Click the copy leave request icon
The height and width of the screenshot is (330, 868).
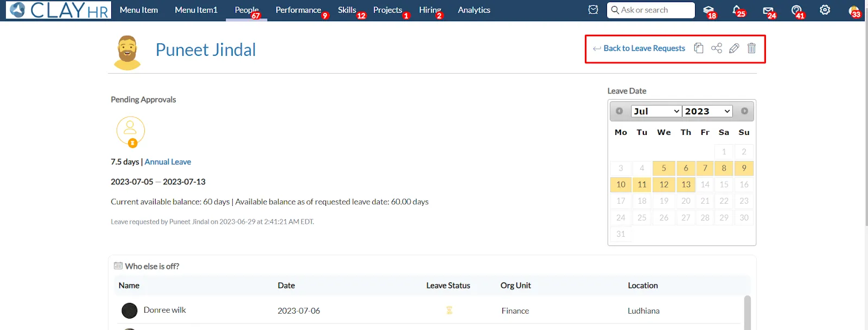point(699,48)
